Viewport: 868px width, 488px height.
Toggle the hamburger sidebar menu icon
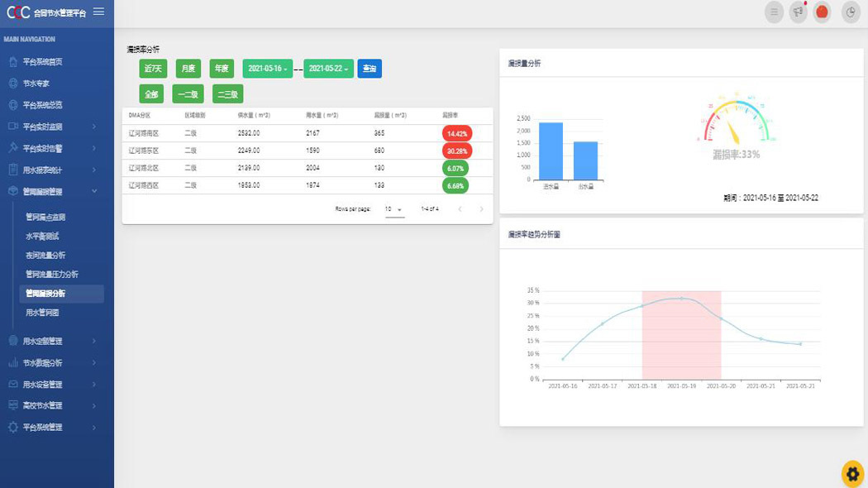(x=98, y=12)
